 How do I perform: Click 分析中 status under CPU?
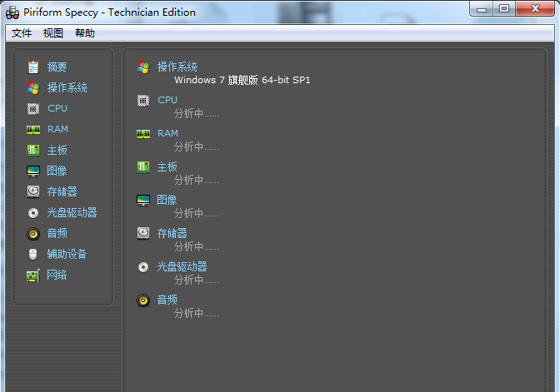click(x=196, y=113)
